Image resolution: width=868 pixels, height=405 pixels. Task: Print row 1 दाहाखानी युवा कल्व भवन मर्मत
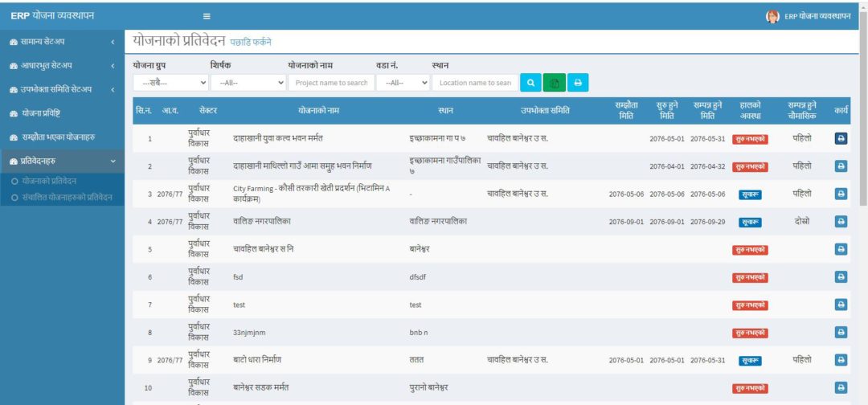click(841, 139)
